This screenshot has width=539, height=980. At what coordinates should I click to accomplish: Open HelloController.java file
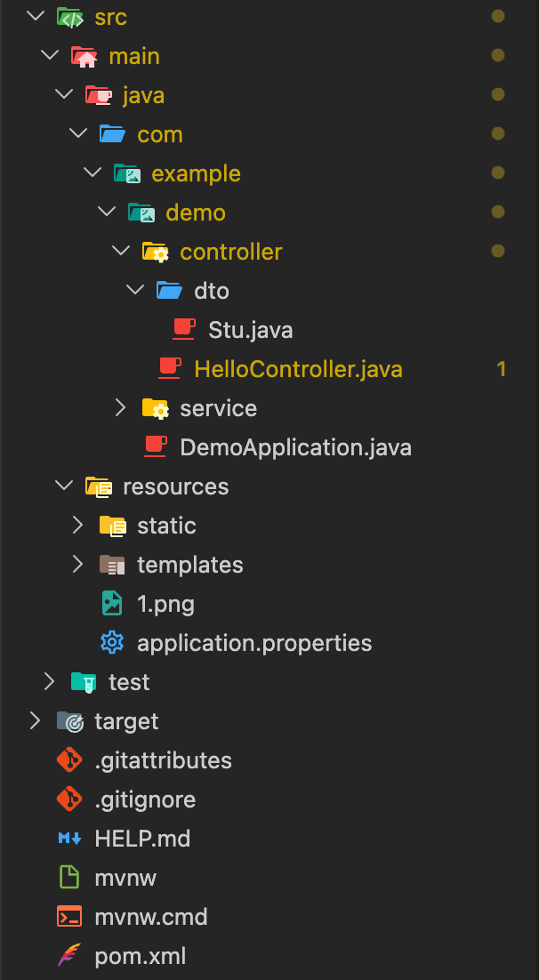tap(298, 369)
